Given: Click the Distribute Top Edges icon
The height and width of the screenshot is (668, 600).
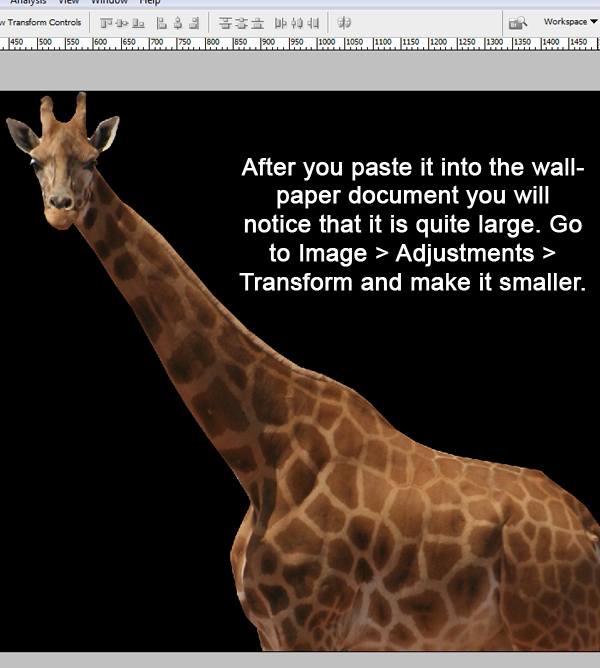Looking at the screenshot, I should 225,23.
